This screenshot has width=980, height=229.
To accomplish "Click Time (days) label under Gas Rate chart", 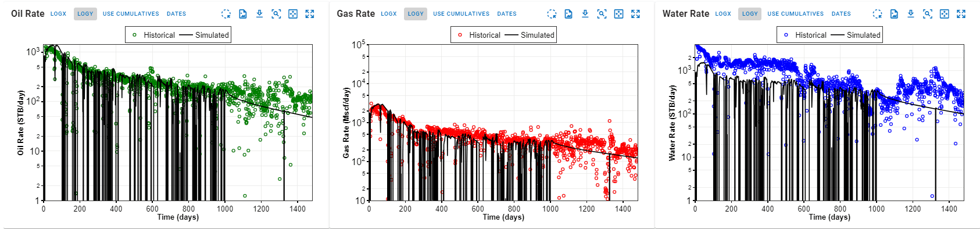I will coord(503,217).
